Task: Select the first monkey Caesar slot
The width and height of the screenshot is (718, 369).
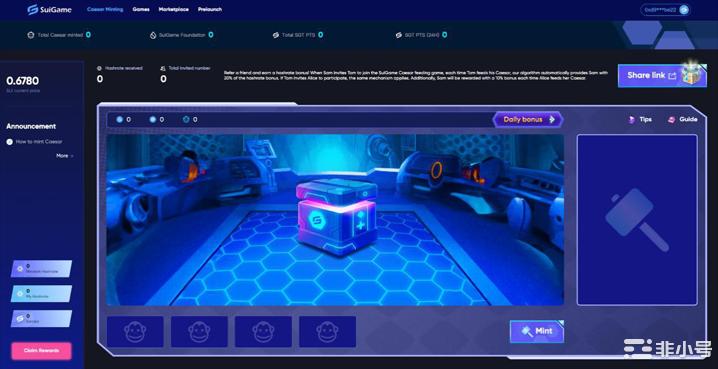Action: [135, 331]
